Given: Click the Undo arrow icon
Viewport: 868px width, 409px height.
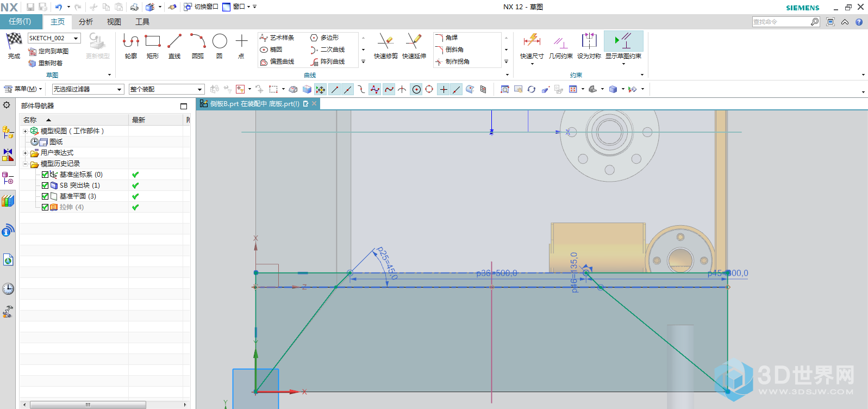Looking at the screenshot, I should click(x=59, y=7).
